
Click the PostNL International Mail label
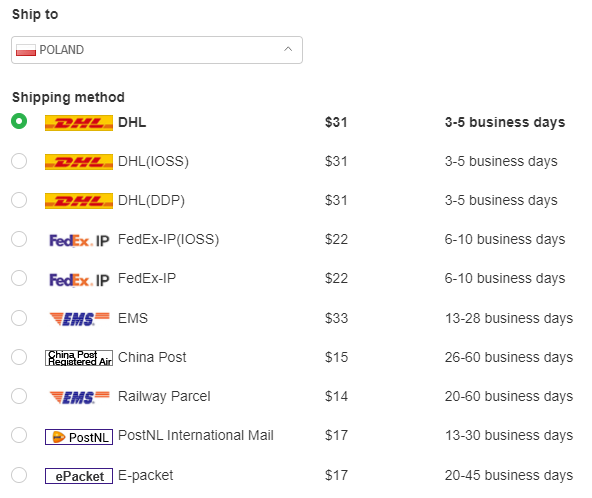196,435
